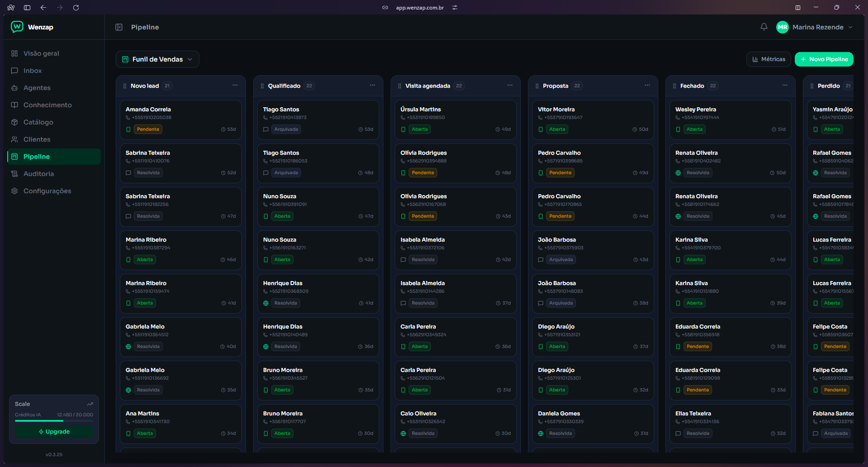The width and height of the screenshot is (868, 467).
Task: Create a Novo Pipeline
Action: 824,59
